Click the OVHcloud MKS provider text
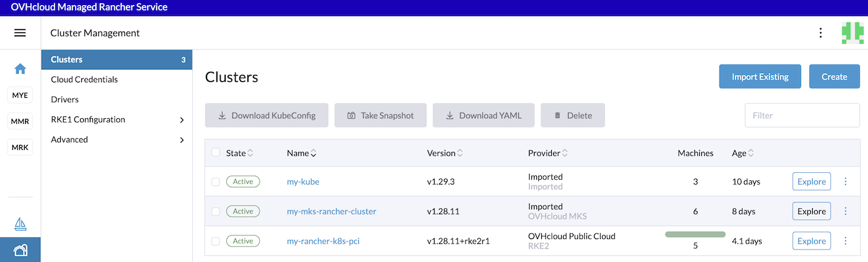 pos(557,216)
